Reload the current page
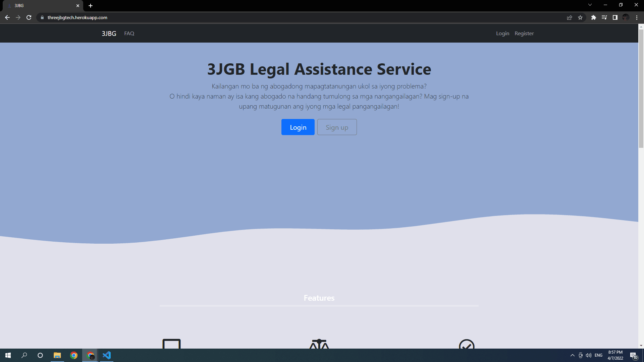 tap(29, 17)
